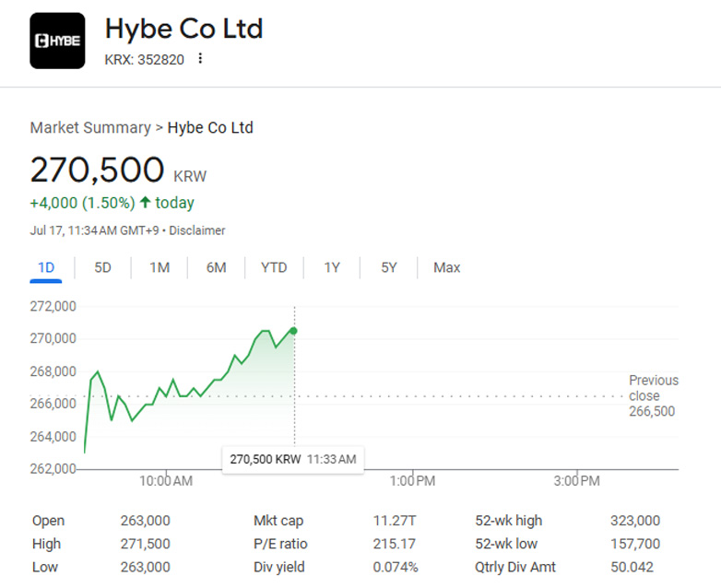The width and height of the screenshot is (721, 588).
Task: Click the P/E ratio value 215.17
Action: coord(394,544)
